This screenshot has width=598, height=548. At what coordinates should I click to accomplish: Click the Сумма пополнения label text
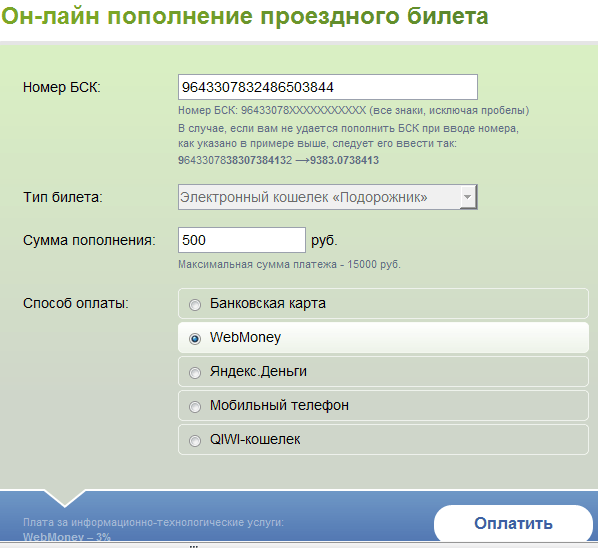[x=89, y=240]
